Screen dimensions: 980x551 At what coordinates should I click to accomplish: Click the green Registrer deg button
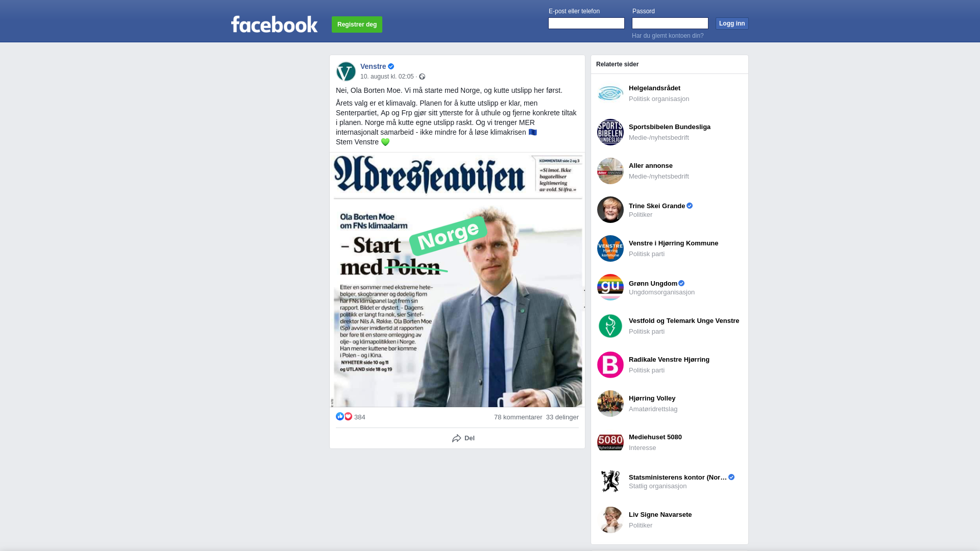357,24
